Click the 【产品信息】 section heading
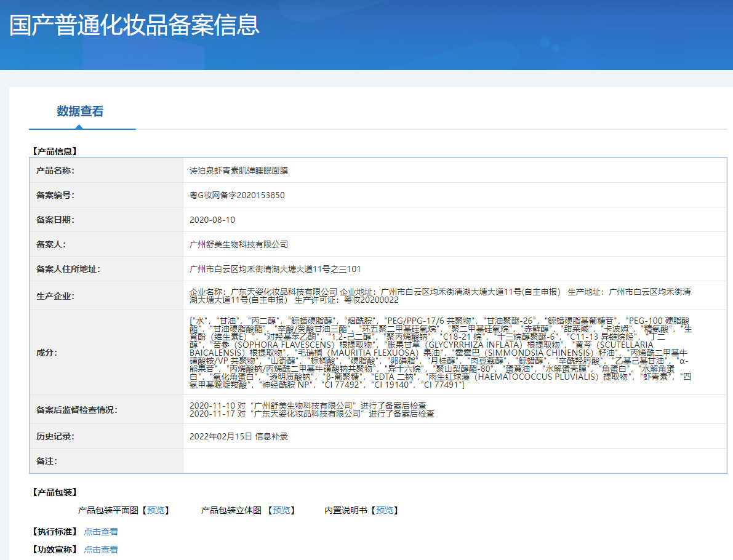Image resolution: width=733 pixels, height=560 pixels. (x=54, y=151)
